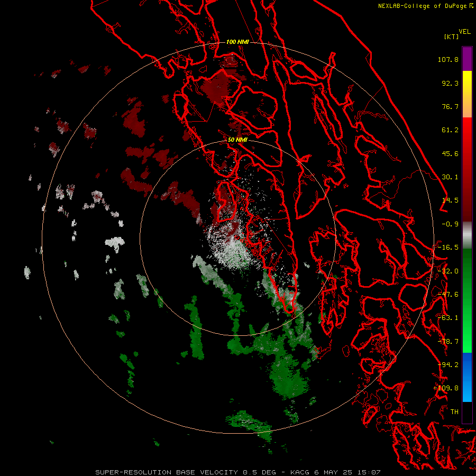Click the blue segment of the velocity color bar
This screenshot has height=476, width=476.
coord(467,377)
